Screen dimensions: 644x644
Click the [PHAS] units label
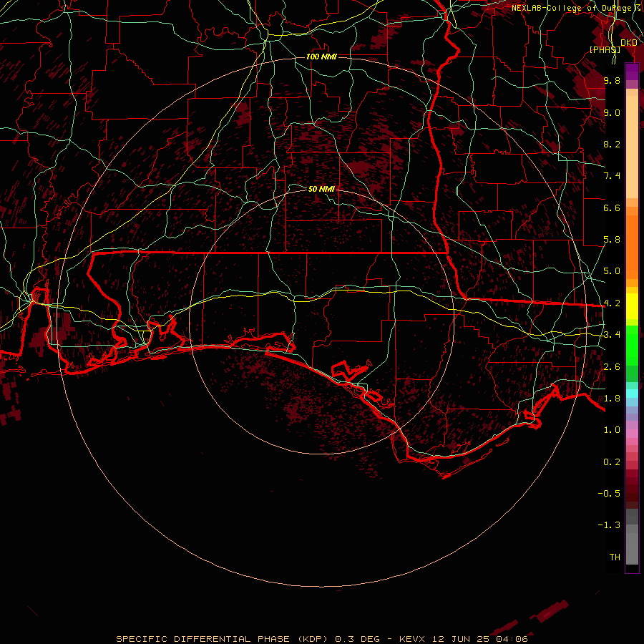pyautogui.click(x=605, y=49)
